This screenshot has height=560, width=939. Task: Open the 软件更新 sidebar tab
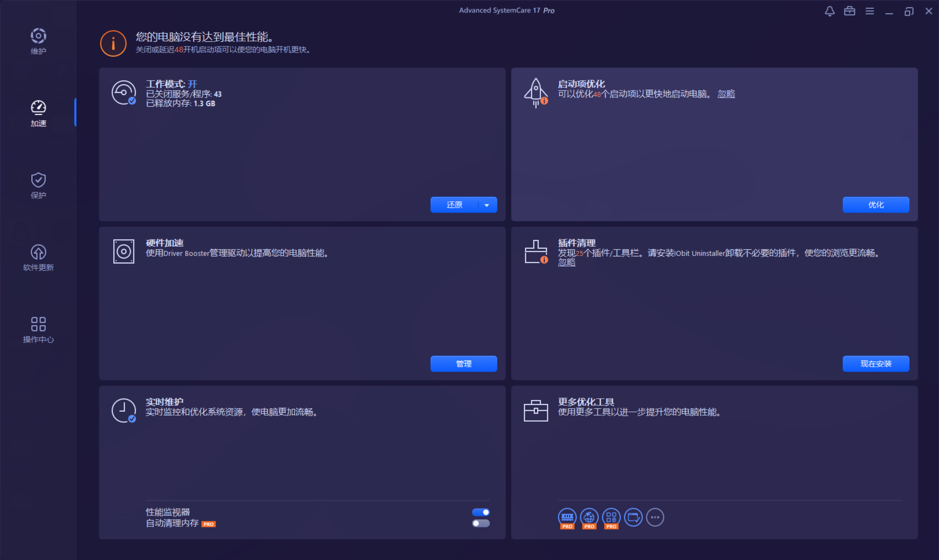[x=38, y=257]
